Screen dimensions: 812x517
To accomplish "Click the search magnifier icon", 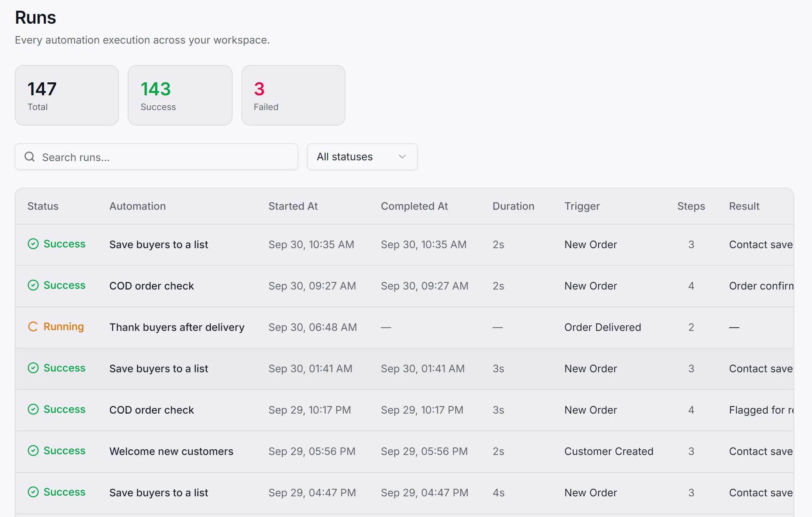I will point(30,157).
